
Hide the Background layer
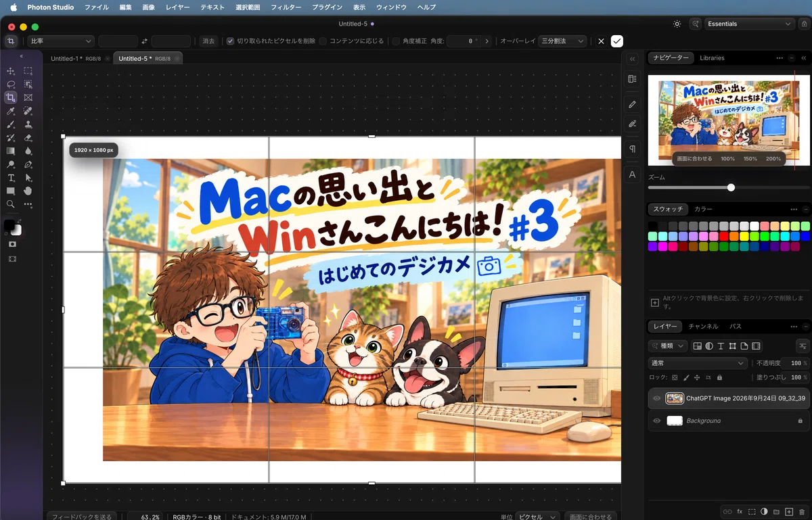coord(656,421)
